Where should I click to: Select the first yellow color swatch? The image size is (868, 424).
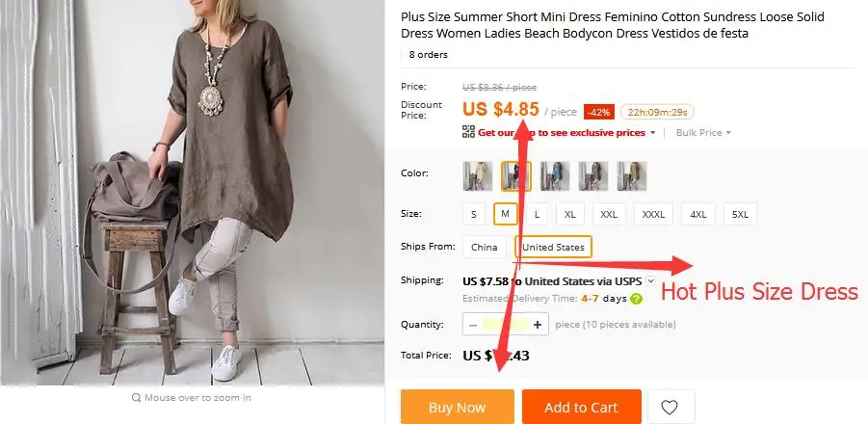tap(477, 176)
